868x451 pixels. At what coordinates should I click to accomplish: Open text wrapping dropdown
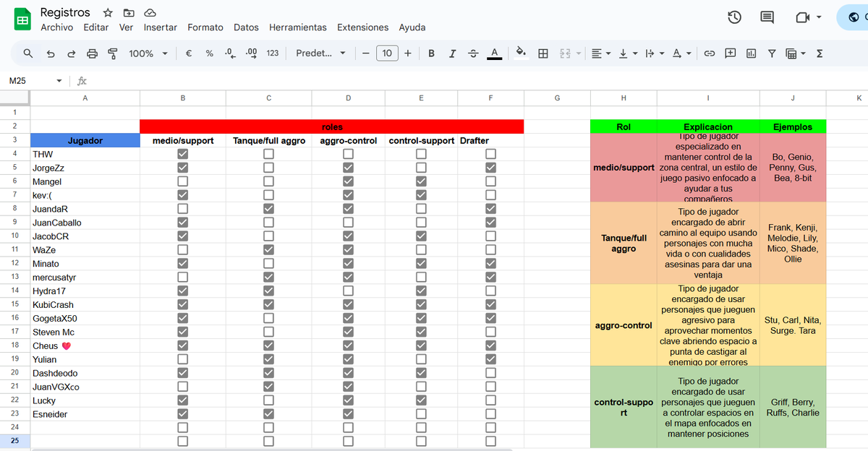pos(654,53)
